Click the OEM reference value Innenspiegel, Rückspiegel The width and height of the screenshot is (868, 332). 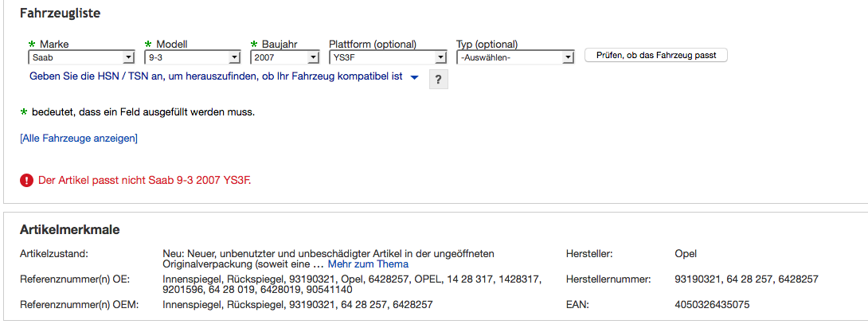tap(298, 304)
